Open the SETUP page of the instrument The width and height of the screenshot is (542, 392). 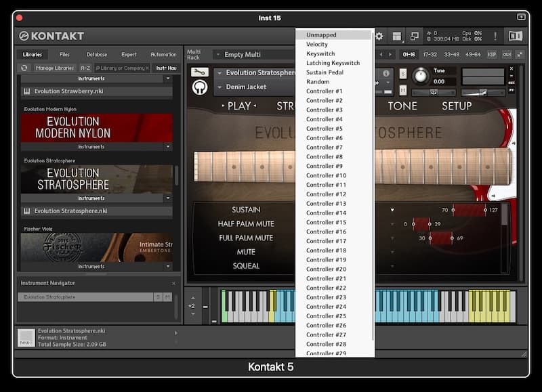457,106
